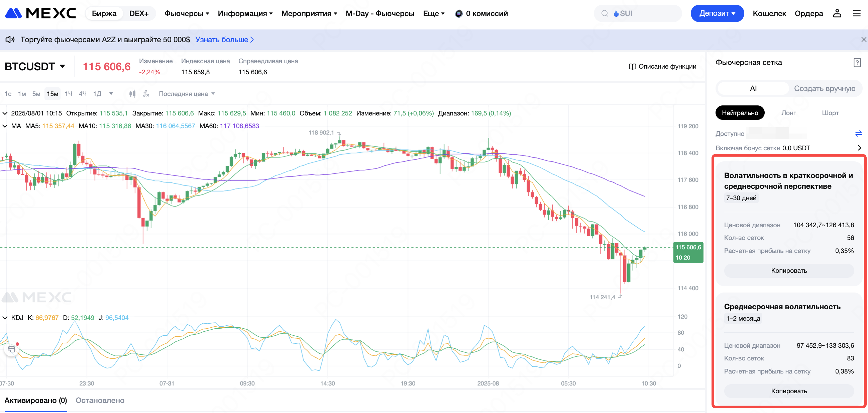Copy the 7–30 дней grid strategy
This screenshot has height=413, width=868.
[789, 271]
